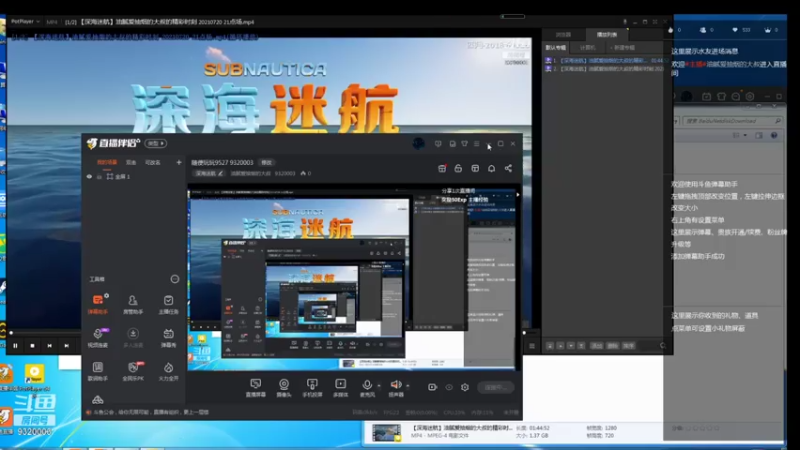
Task: Add 手机投屏 phone cast source
Action: (312, 387)
